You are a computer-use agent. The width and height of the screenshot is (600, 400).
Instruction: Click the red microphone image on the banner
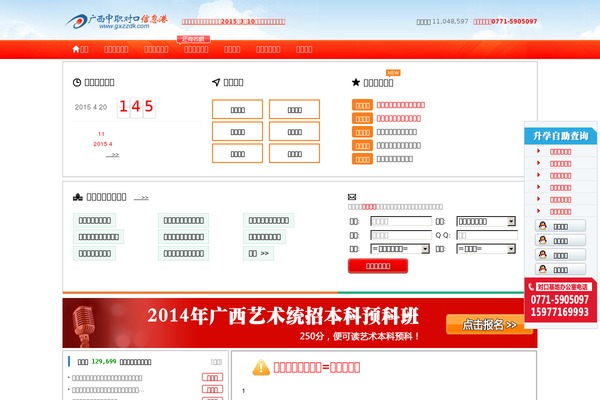coord(84,325)
